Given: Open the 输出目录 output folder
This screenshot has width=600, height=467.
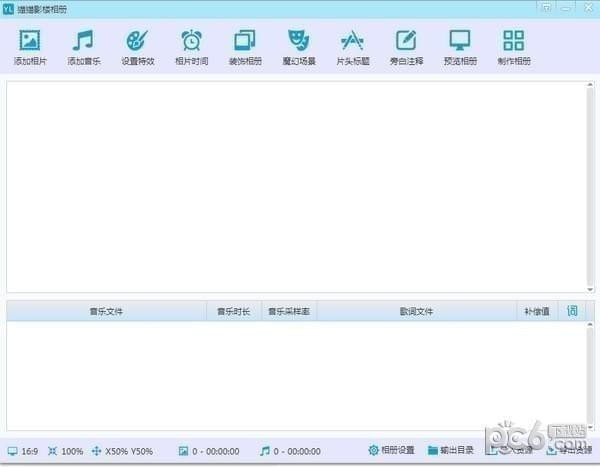Looking at the screenshot, I should [451, 450].
